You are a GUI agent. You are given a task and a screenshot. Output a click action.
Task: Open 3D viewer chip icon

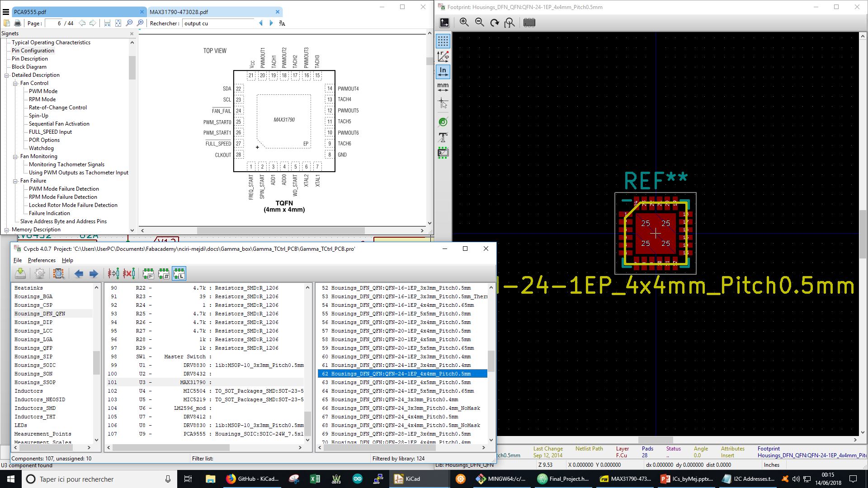coord(529,23)
